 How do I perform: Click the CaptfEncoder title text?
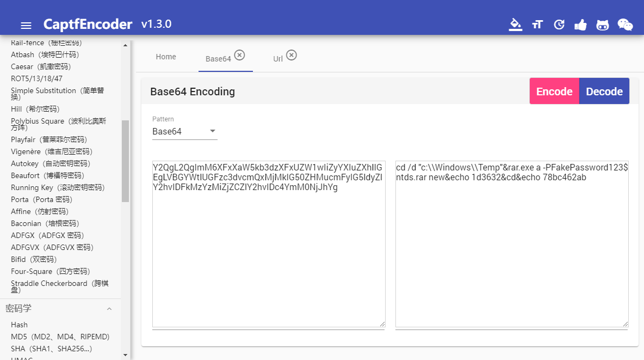coord(88,25)
